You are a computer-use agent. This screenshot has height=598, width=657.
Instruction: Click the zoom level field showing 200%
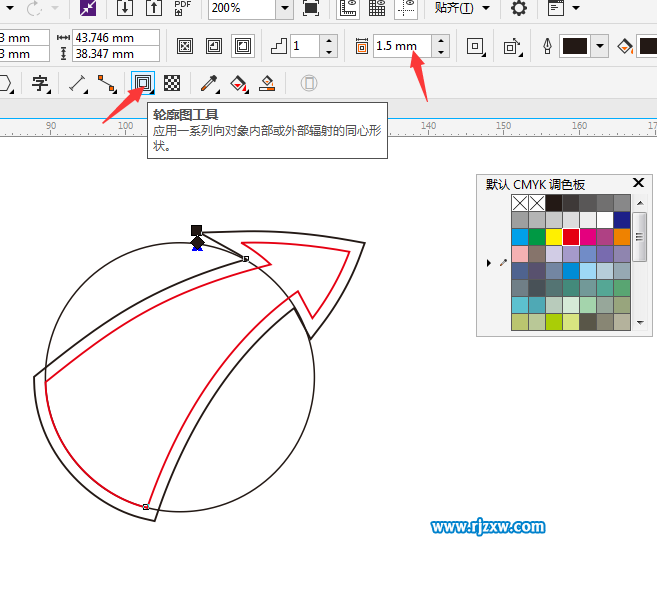[x=242, y=8]
